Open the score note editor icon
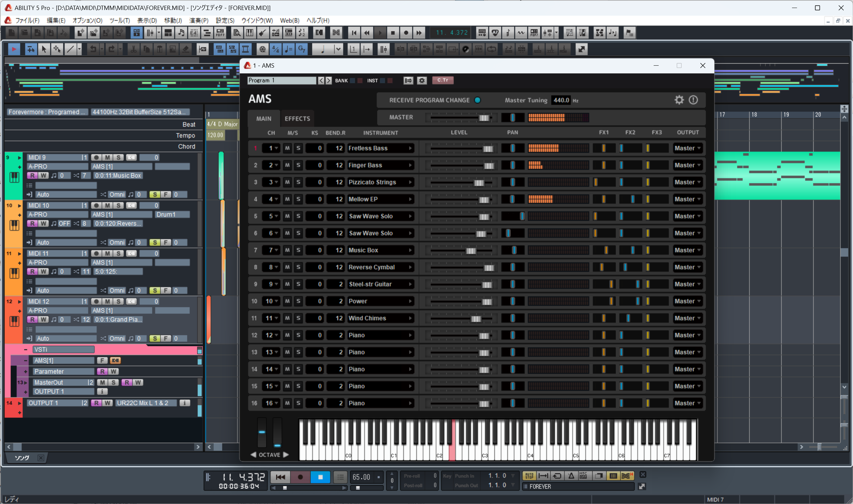 click(181, 33)
